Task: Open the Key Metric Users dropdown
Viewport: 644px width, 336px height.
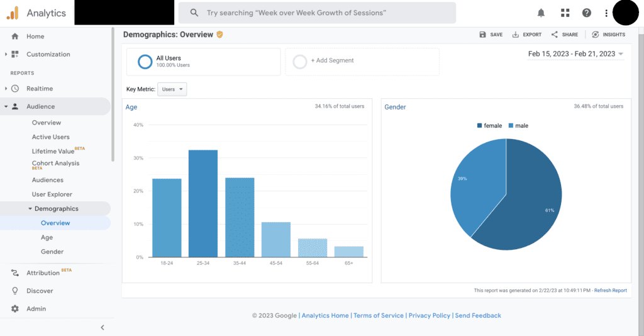Action: click(x=172, y=89)
